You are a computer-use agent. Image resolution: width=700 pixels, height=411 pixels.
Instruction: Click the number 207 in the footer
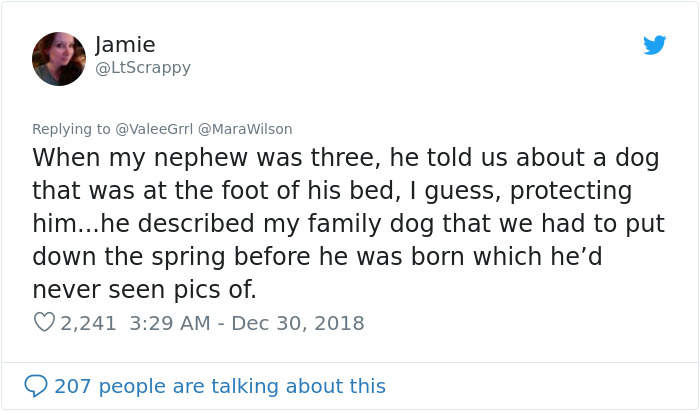coord(73,385)
